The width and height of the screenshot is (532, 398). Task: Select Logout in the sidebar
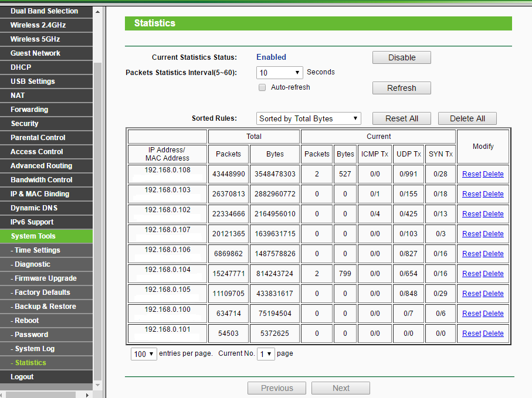click(x=22, y=377)
